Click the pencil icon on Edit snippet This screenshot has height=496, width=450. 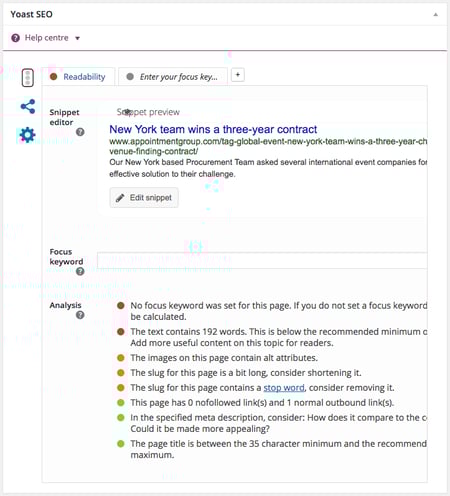coord(120,198)
